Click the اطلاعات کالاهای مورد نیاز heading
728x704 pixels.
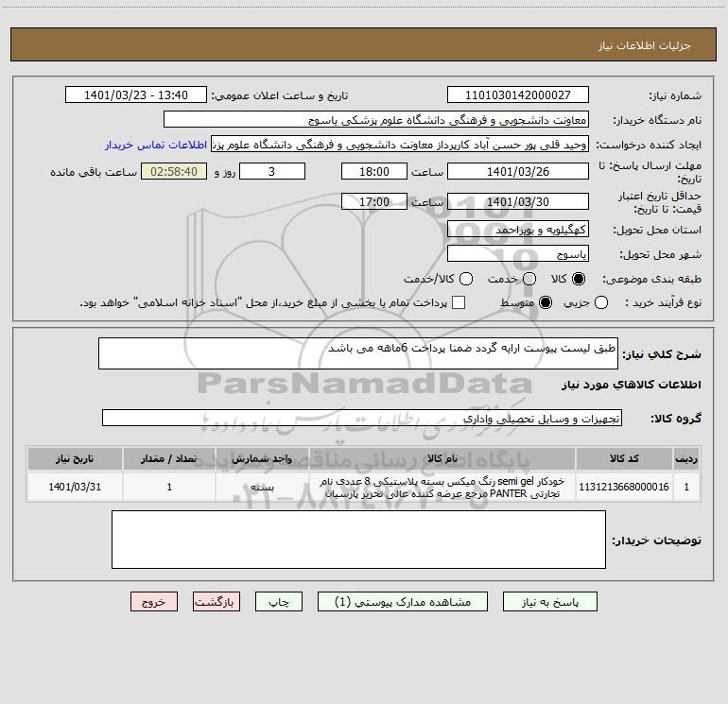tap(632, 385)
